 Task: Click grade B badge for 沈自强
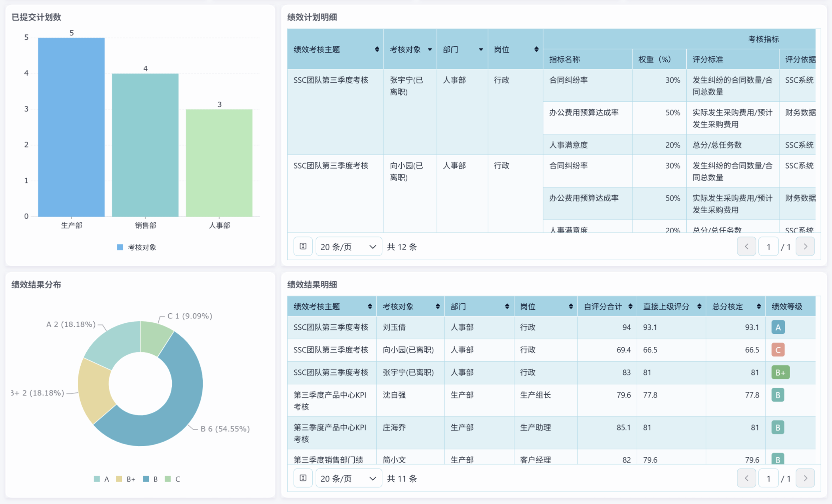(x=778, y=395)
